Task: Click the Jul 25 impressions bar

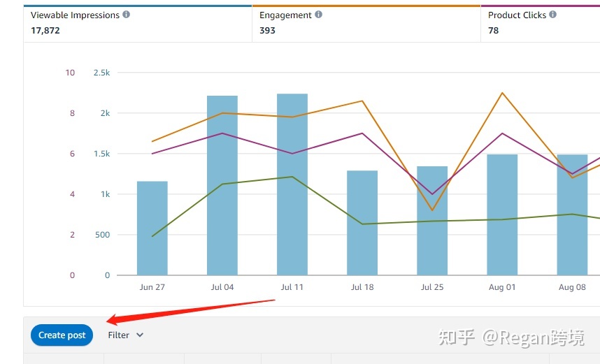Action: point(432,221)
